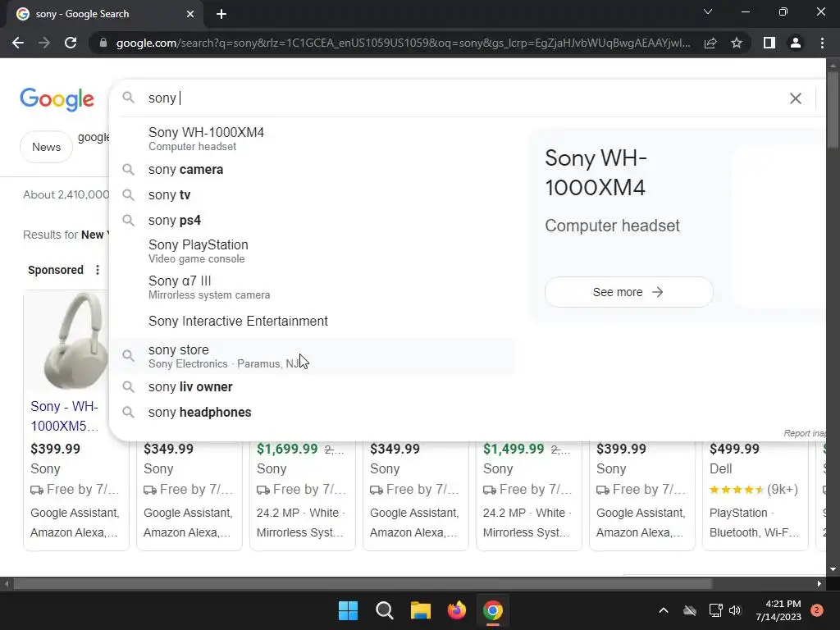The height and width of the screenshot is (630, 840).
Task: Open Chrome's three-dot menu
Action: coord(822,43)
